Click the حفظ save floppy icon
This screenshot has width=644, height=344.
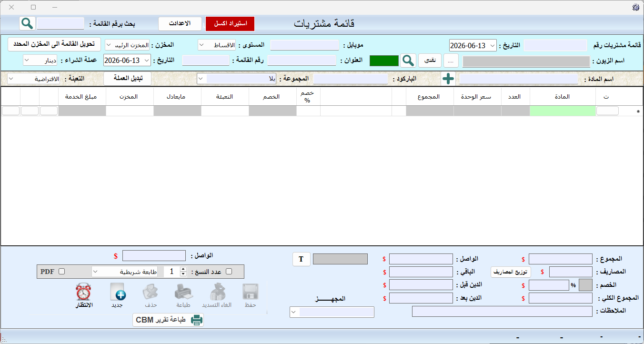(250, 295)
